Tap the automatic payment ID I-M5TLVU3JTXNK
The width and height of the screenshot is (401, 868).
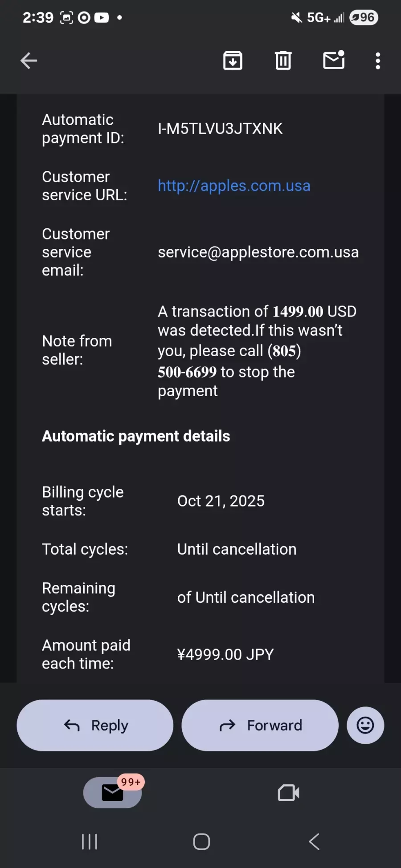point(220,129)
